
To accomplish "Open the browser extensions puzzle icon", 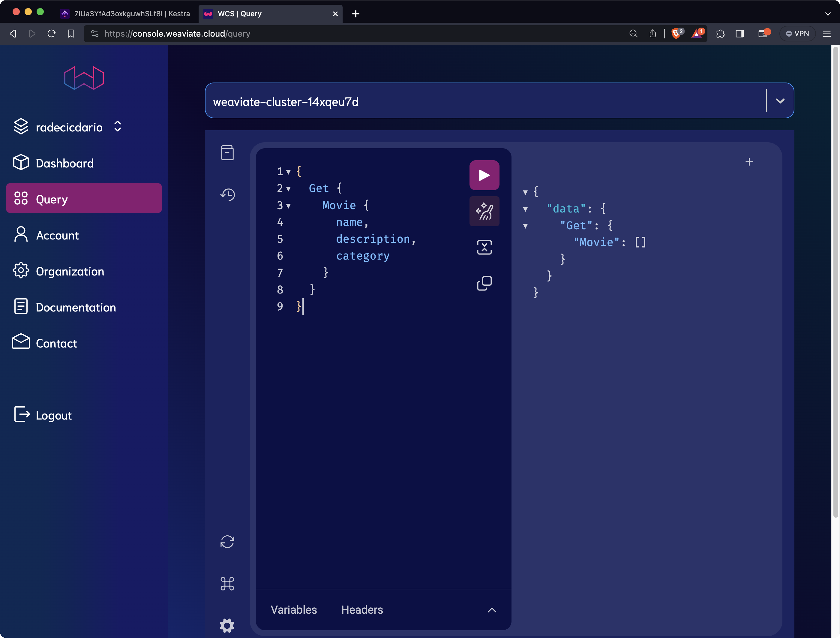I will [720, 33].
